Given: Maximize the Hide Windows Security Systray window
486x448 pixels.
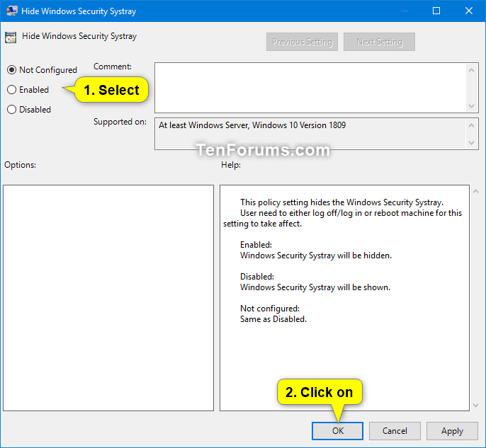Looking at the screenshot, I should click(436, 11).
